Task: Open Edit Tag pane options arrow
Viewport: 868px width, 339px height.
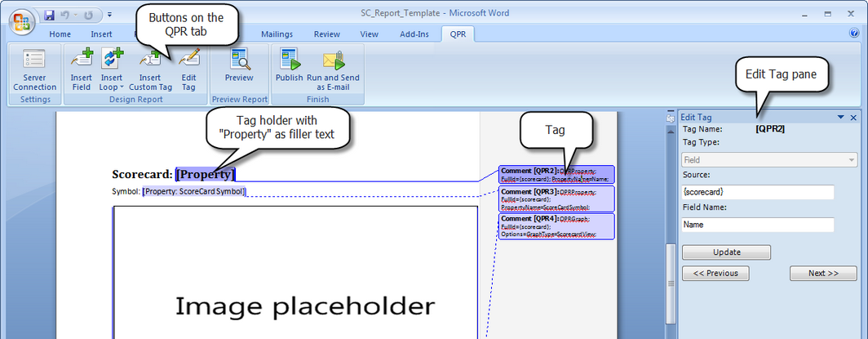Action: pos(841,118)
